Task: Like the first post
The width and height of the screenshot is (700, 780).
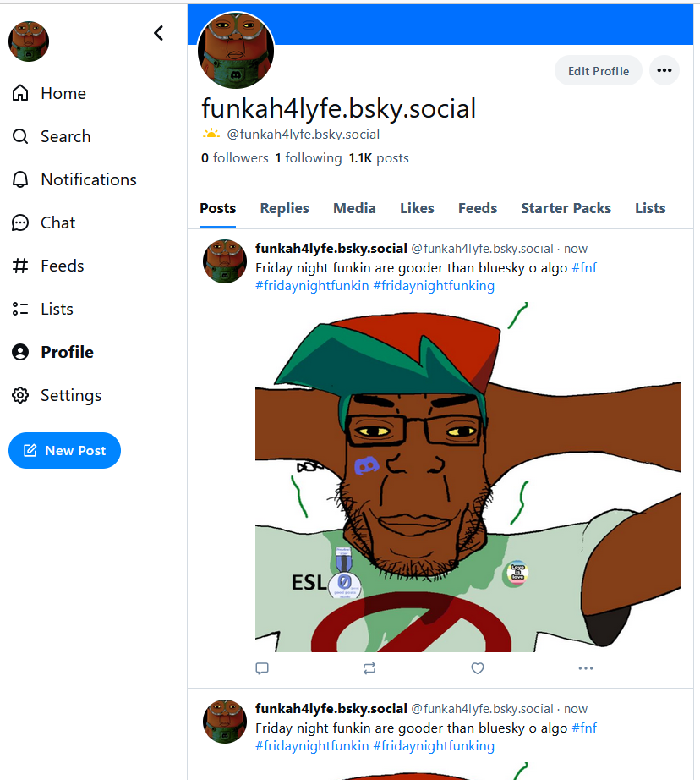Action: (478, 668)
